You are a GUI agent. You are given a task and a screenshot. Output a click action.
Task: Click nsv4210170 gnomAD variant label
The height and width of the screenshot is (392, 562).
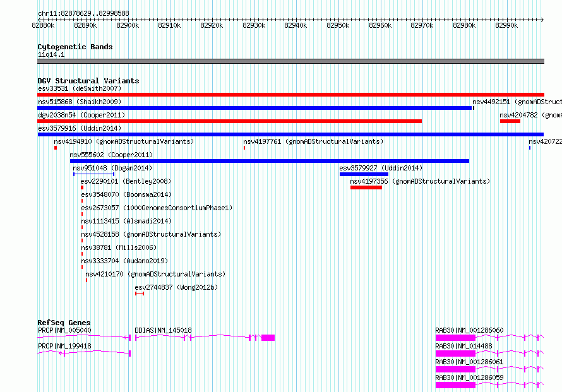pos(155,274)
